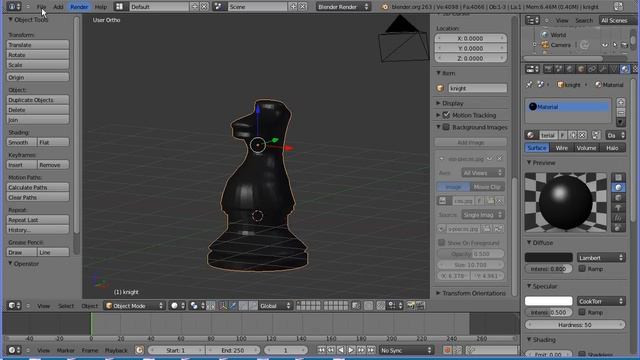Open the World properties tab icon

570,69
